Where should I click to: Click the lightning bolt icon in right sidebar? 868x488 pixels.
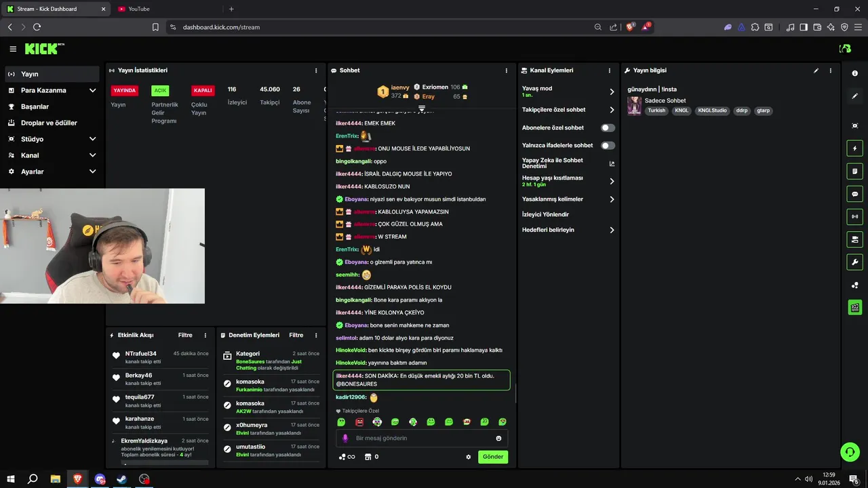pyautogui.click(x=855, y=148)
